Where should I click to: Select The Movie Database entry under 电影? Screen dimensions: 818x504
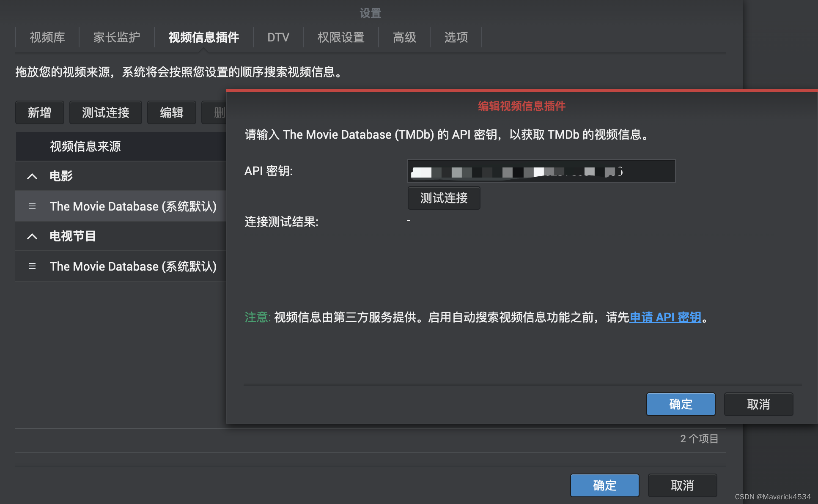(x=133, y=206)
